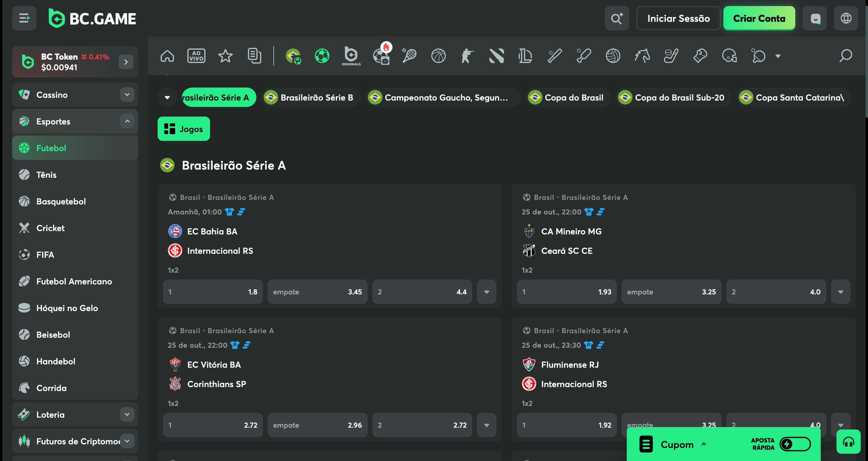Bet on CA Mineiro at 1.93

tap(567, 292)
